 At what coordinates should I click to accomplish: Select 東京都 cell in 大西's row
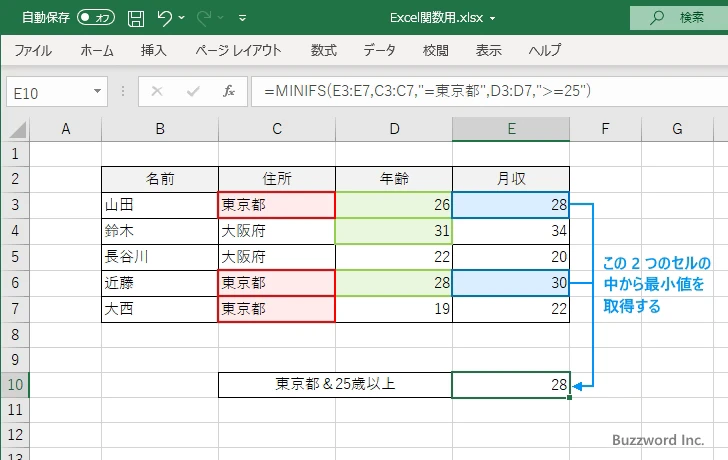[277, 309]
